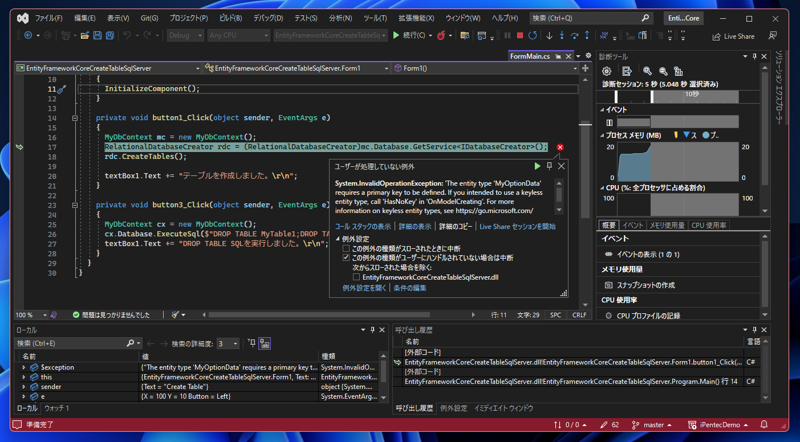Toggle the highlighted Locals window view button
Screen dimensions: 800x442
coord(264,343)
